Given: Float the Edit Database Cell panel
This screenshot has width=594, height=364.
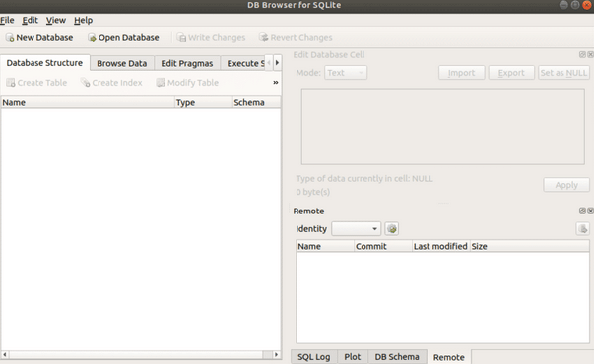Looking at the screenshot, I should 582,54.
